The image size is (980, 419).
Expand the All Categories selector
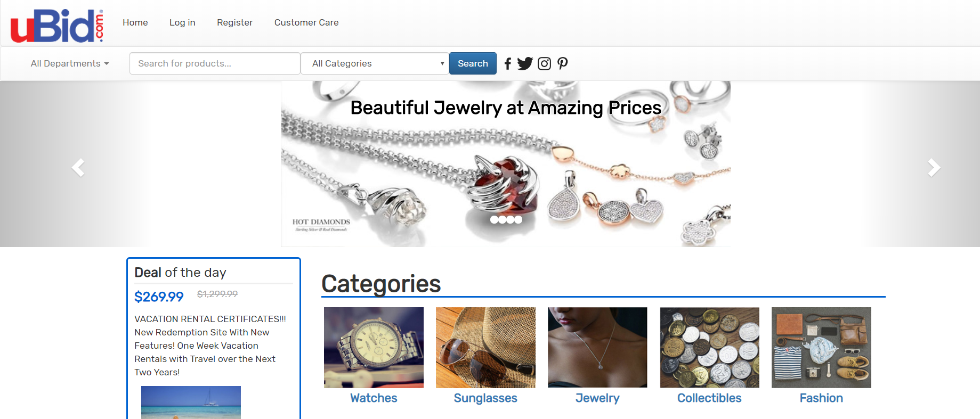375,63
